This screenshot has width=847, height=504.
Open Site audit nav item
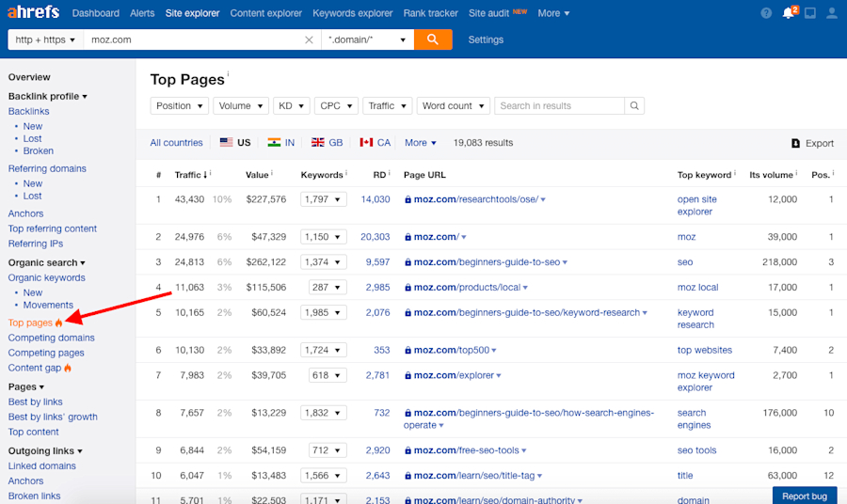tap(488, 13)
